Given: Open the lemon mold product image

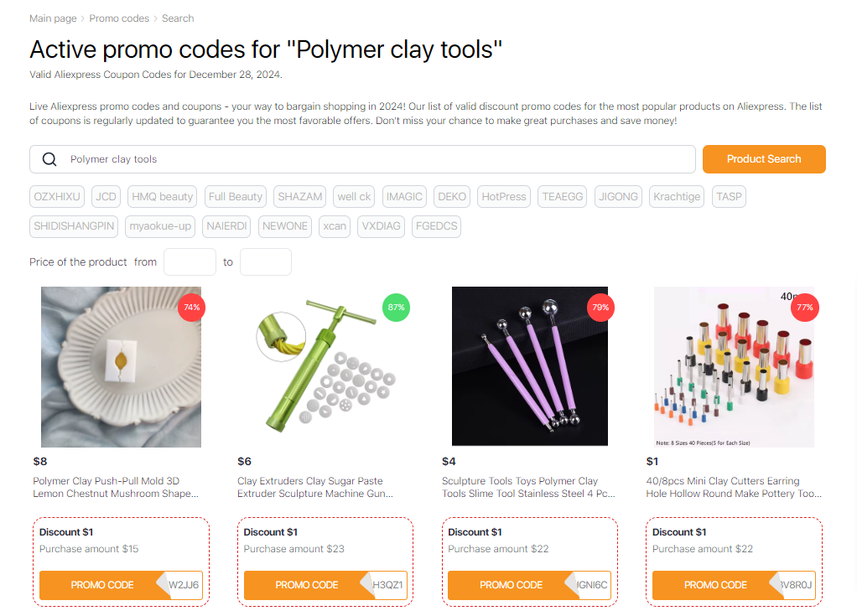Looking at the screenshot, I should [121, 367].
